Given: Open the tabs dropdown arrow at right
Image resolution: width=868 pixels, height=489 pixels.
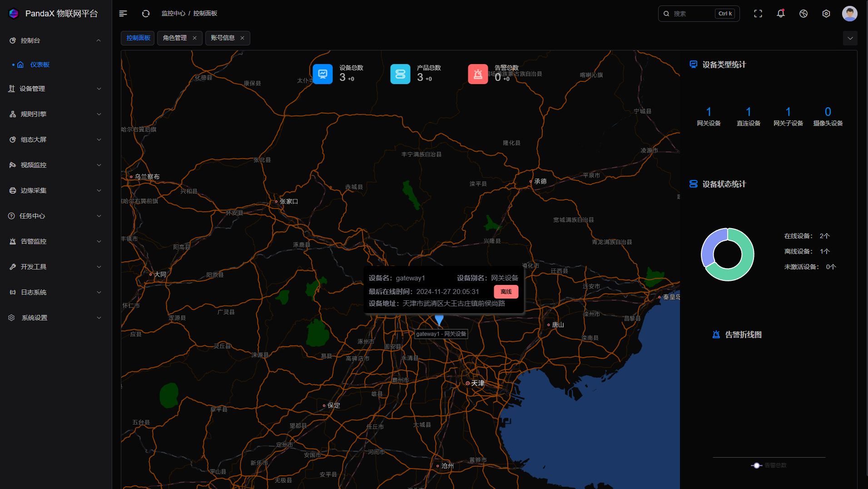Looking at the screenshot, I should pyautogui.click(x=850, y=38).
